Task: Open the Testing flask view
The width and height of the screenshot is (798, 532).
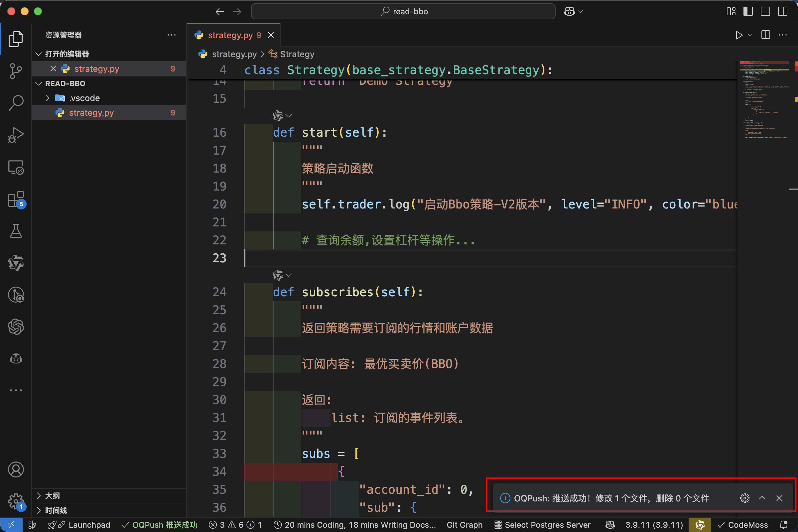Action: 16,231
